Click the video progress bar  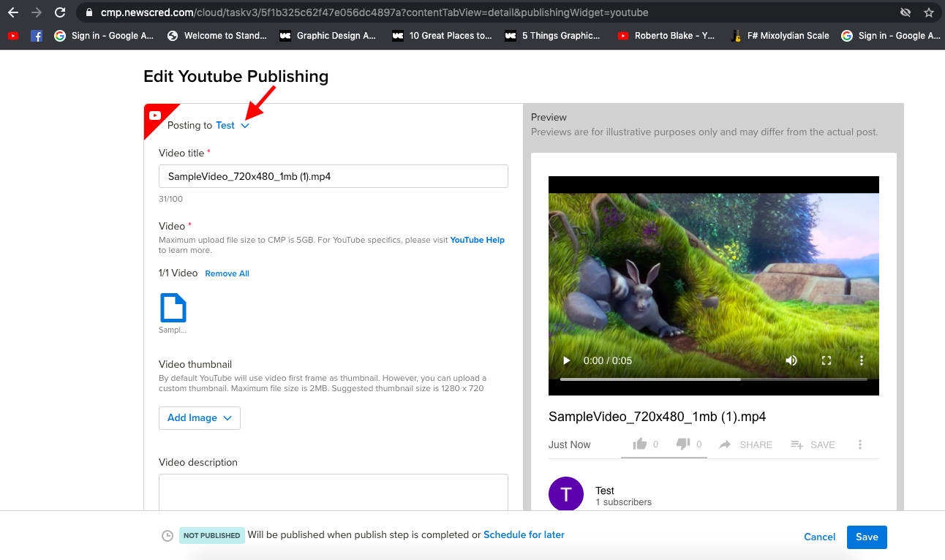714,379
